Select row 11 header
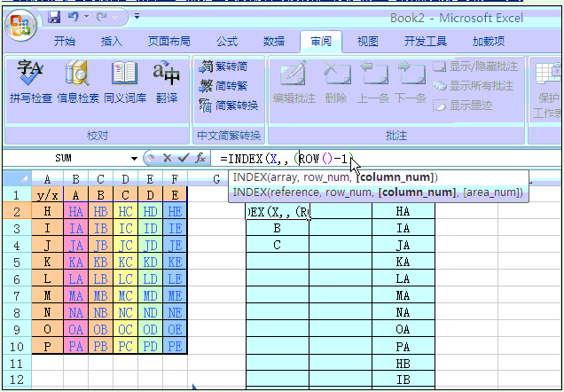564x392 pixels. click(x=17, y=364)
